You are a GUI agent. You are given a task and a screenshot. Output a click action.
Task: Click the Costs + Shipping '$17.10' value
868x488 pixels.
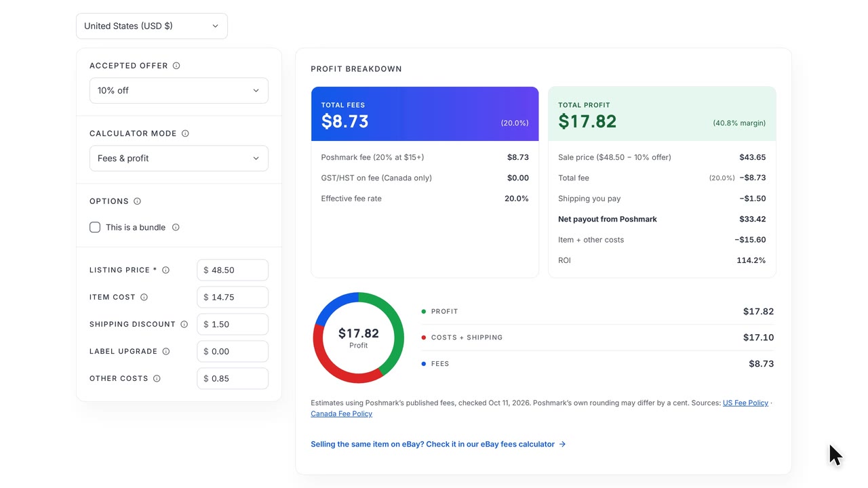[x=759, y=338]
